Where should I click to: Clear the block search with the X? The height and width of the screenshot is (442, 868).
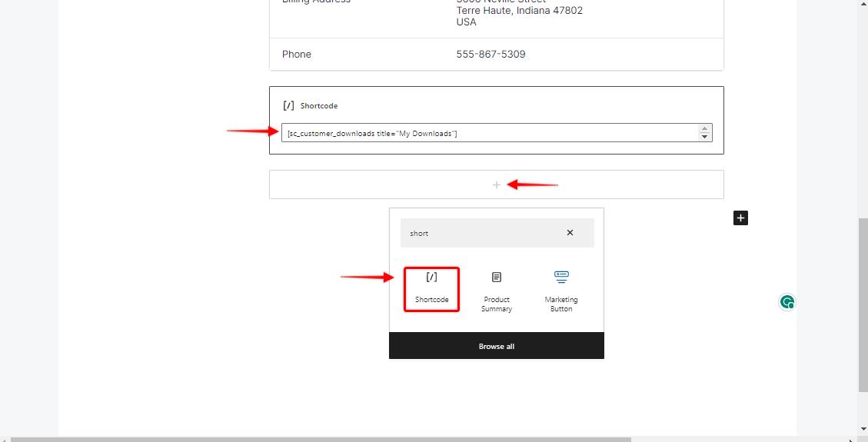pyautogui.click(x=570, y=233)
